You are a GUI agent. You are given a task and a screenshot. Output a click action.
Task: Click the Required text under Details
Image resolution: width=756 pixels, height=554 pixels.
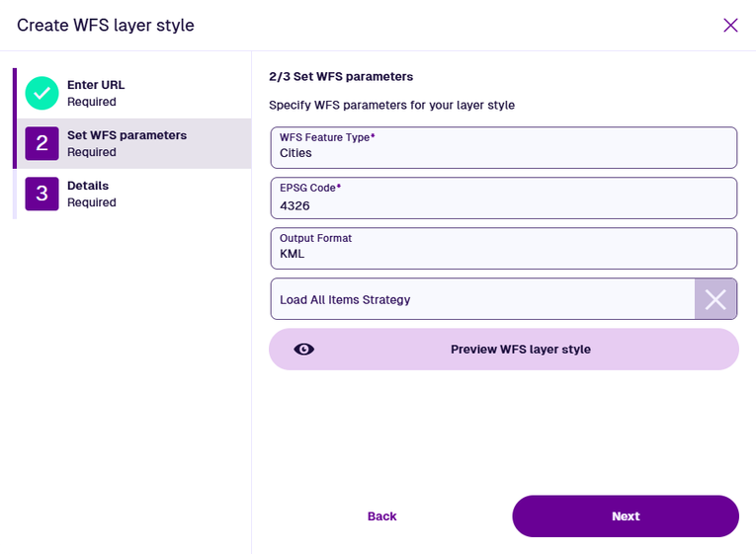92,202
